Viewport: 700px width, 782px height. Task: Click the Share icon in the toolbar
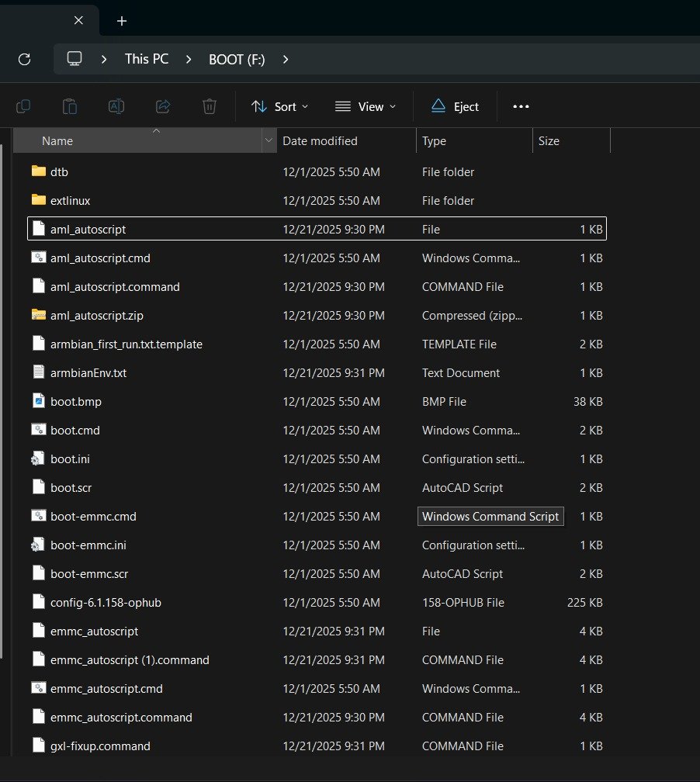pos(163,106)
